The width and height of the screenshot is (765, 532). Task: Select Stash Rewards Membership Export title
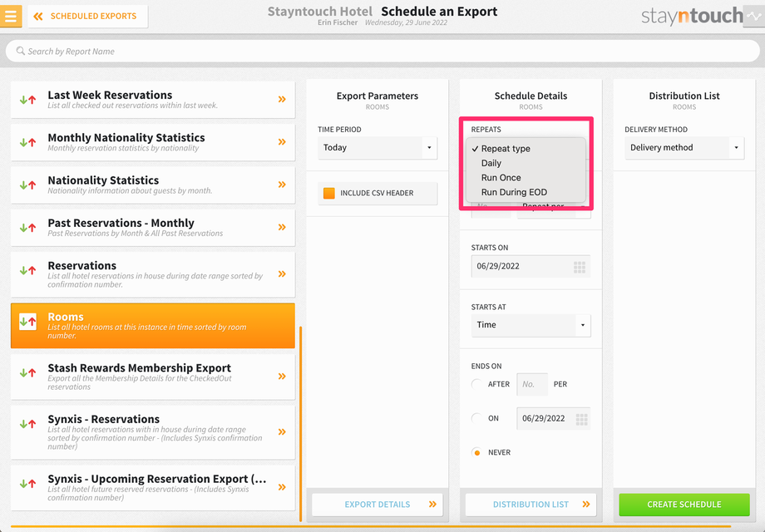point(140,368)
